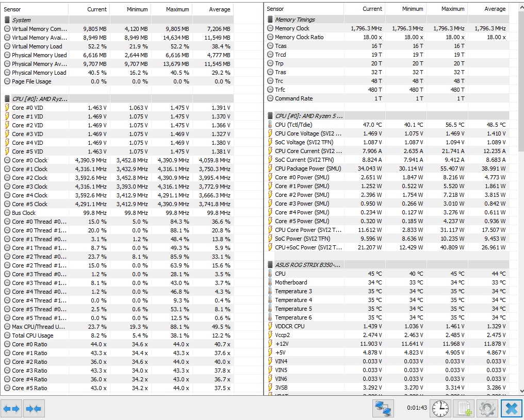The width and height of the screenshot is (524, 420).
Task: Select the CPU Package Power (SMU) row
Action: click(387, 169)
